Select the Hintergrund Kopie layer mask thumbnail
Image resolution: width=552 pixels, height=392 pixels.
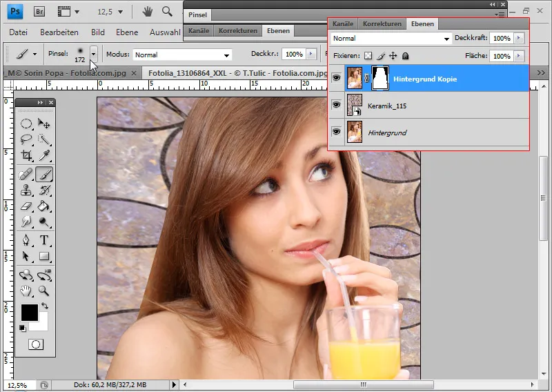coord(380,78)
